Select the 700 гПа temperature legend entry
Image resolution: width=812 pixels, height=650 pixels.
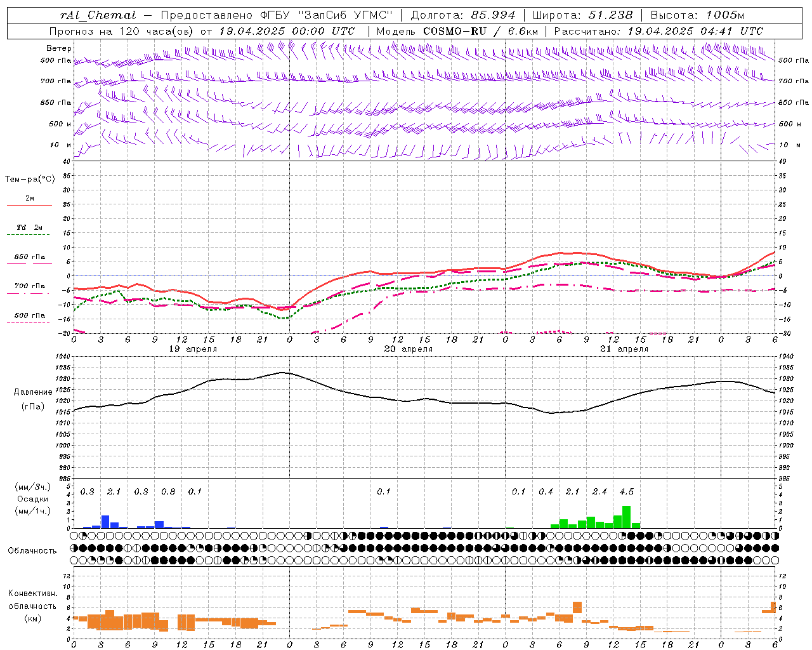click(x=29, y=286)
